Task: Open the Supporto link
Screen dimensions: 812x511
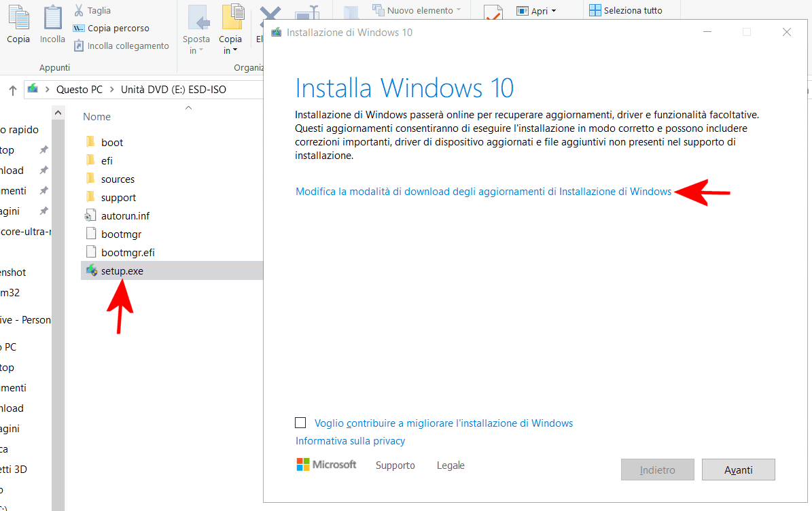Action: click(395, 465)
